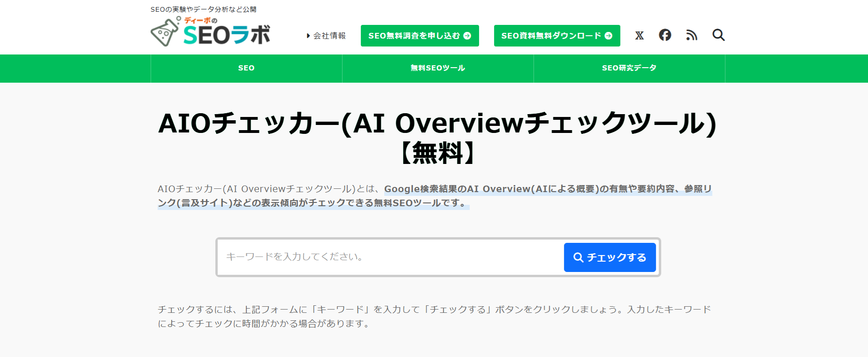Click the tagline SEOの実験やデータ分析など公開
The image size is (868, 357).
click(x=203, y=9)
